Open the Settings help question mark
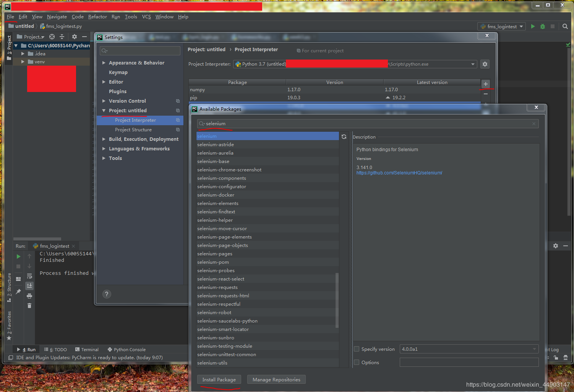This screenshot has height=392, width=574. pyautogui.click(x=107, y=294)
